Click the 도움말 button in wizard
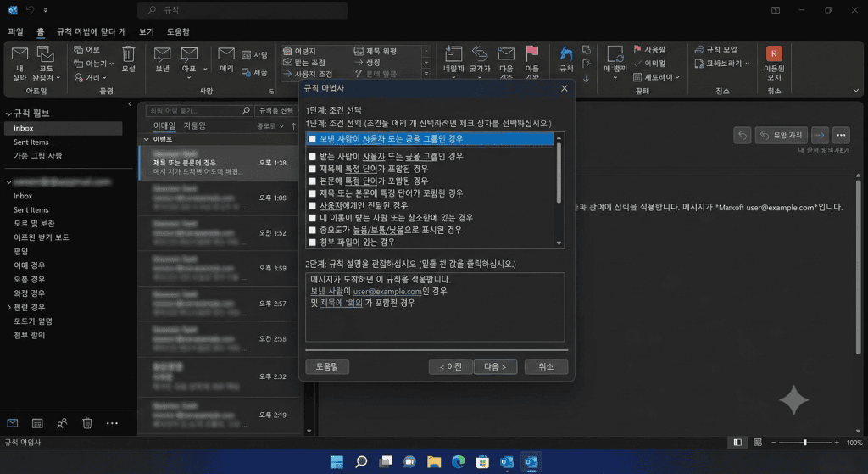The width and height of the screenshot is (868, 474). pyautogui.click(x=327, y=366)
